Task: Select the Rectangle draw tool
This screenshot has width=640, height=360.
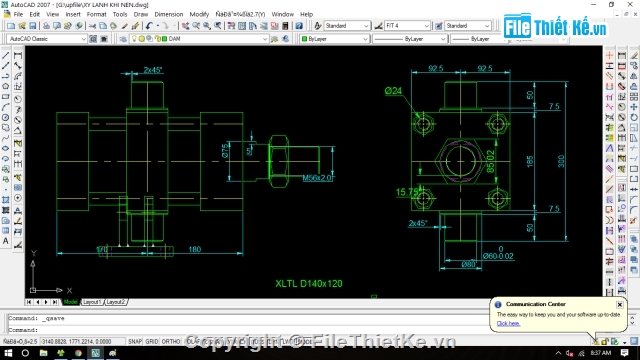Action: (6, 97)
